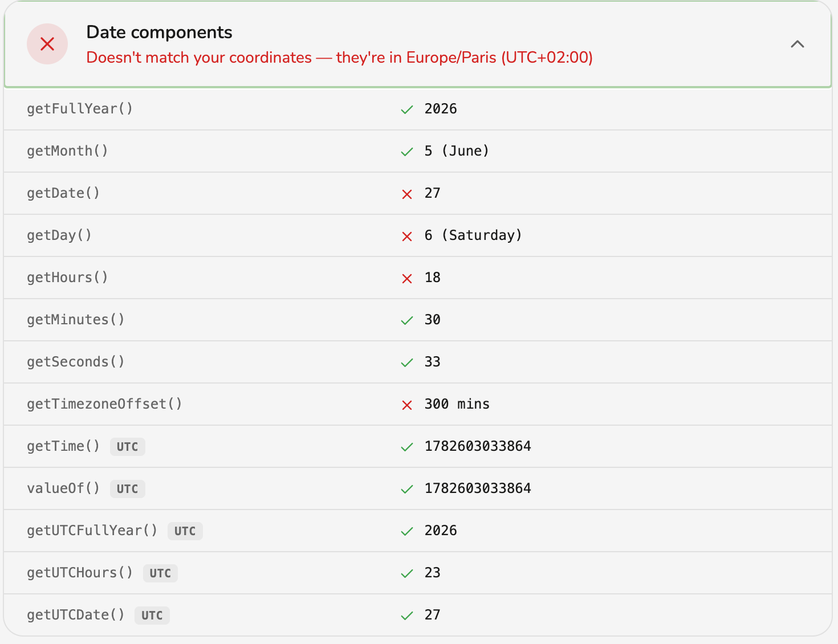The width and height of the screenshot is (838, 644).
Task: Click the red cross beside getDate() value
Action: pos(407,194)
